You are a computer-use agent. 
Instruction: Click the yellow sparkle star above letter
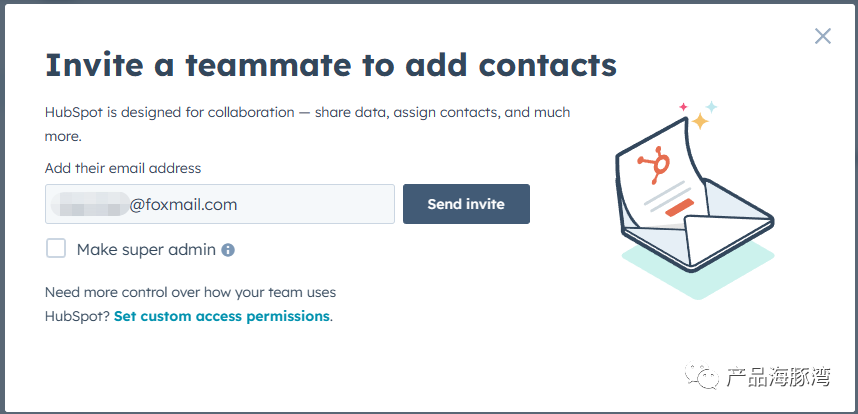(x=699, y=121)
